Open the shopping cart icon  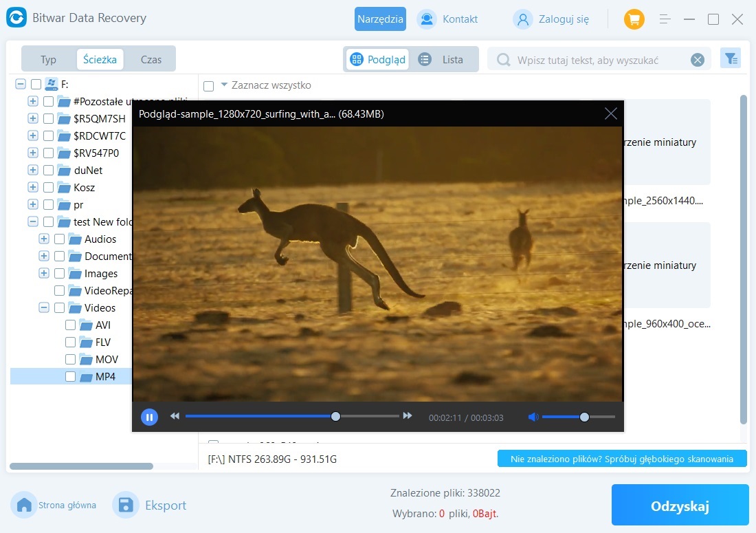[x=634, y=19]
